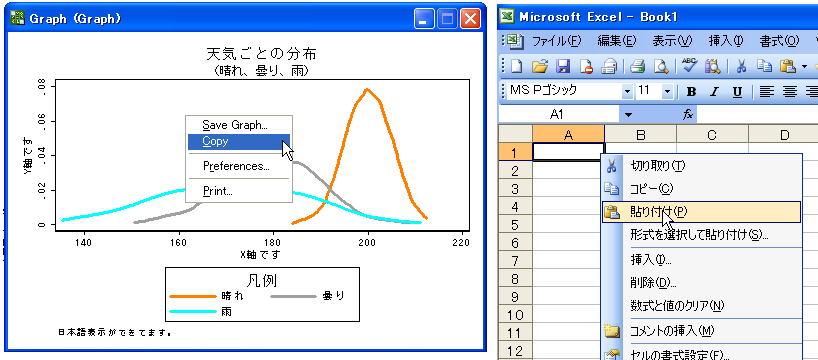Viewport: 818px width, 360px height.
Task: Open the Paste options arrow in toolbar
Action: click(x=804, y=66)
